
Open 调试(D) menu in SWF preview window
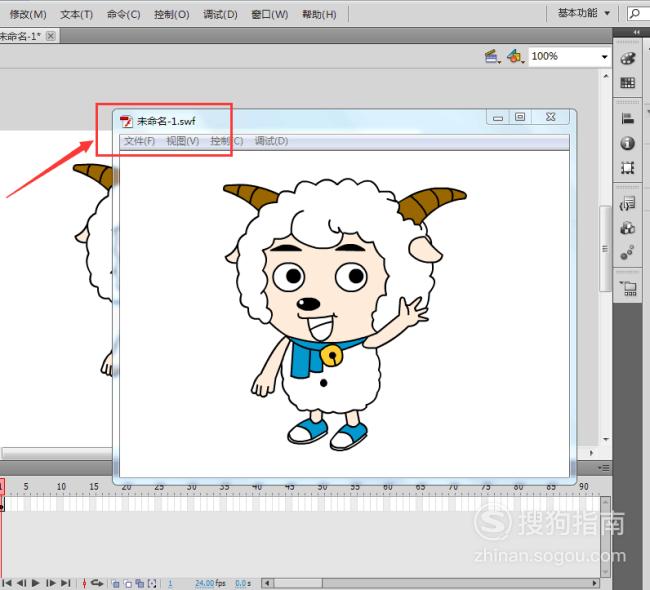coord(271,141)
